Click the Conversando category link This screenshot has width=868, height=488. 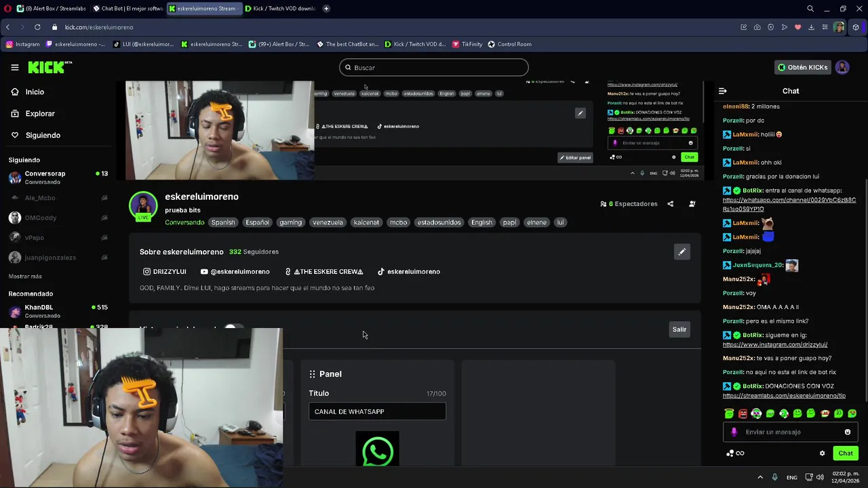tap(184, 222)
